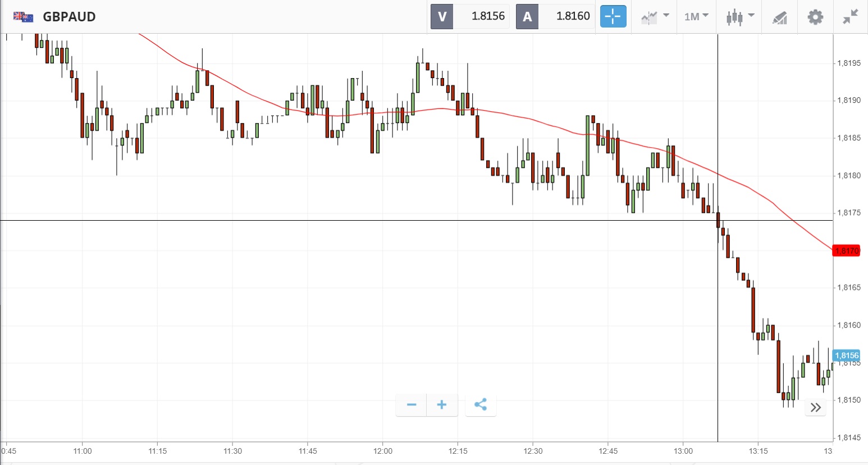868x465 pixels.
Task: Click the 12:00 time axis label
Action: coord(383,451)
